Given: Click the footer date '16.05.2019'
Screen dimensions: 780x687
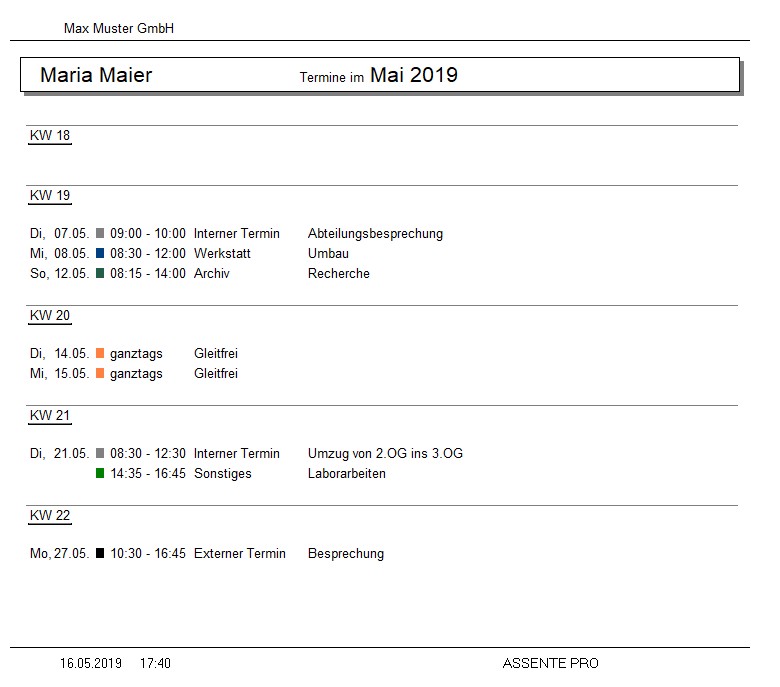Looking at the screenshot, I should [x=91, y=663].
